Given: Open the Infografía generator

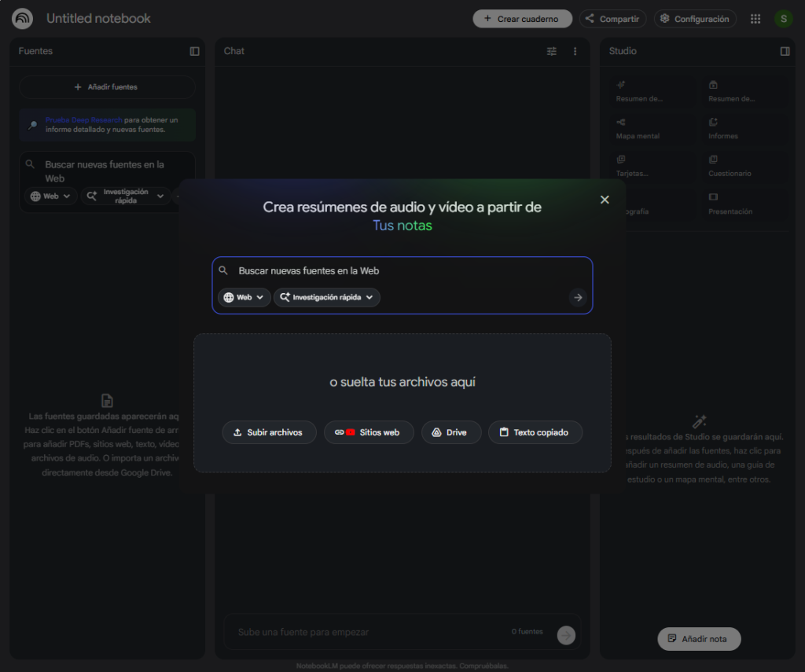Looking at the screenshot, I should 651,205.
